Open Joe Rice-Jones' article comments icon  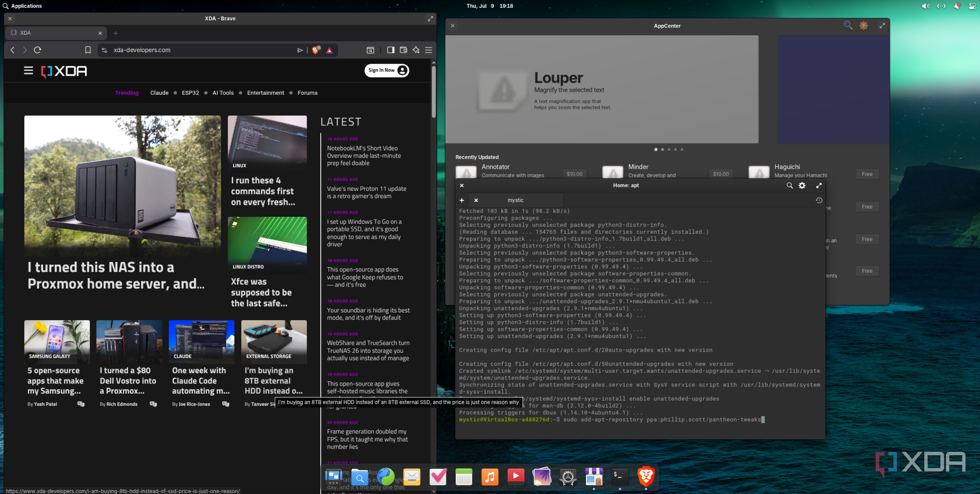pos(226,404)
